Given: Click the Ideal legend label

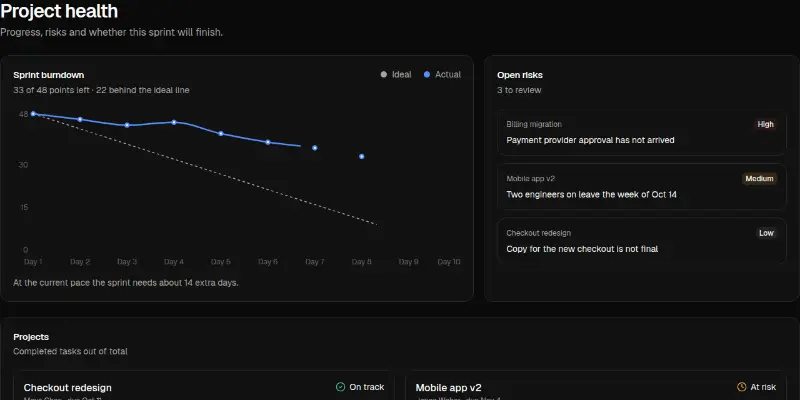Looking at the screenshot, I should click(x=402, y=74).
